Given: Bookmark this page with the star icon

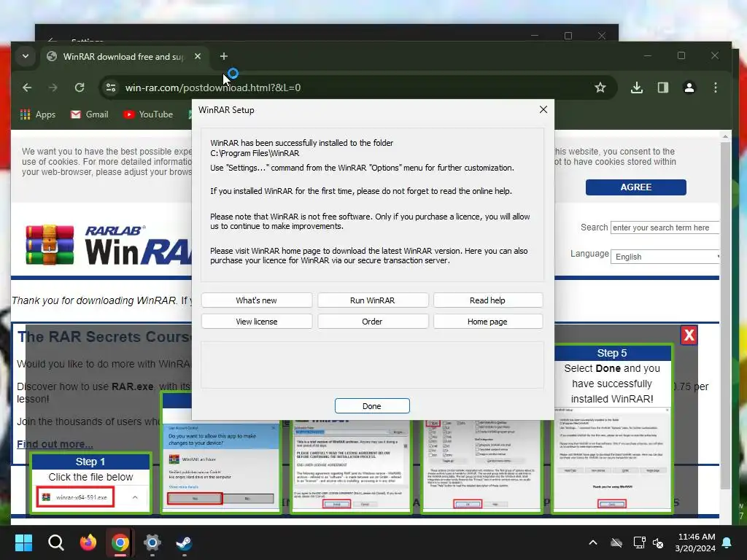Looking at the screenshot, I should 600,87.
